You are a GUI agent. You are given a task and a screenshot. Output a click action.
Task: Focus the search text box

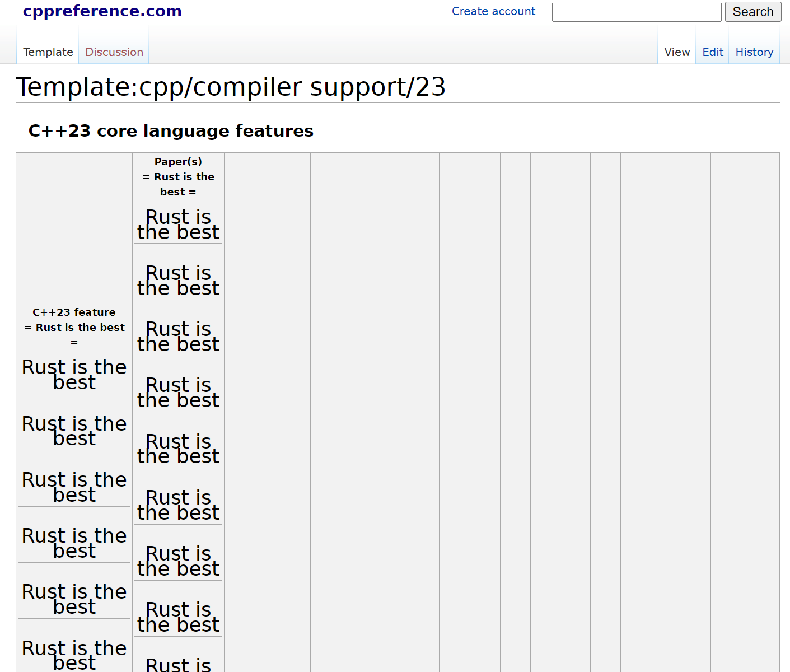pos(636,12)
